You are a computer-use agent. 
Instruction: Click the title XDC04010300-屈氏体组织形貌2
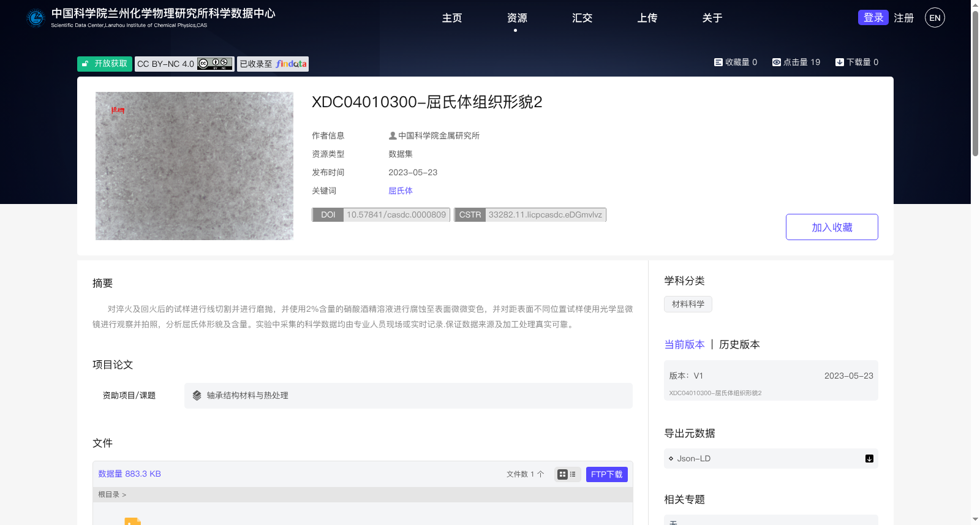coord(427,102)
